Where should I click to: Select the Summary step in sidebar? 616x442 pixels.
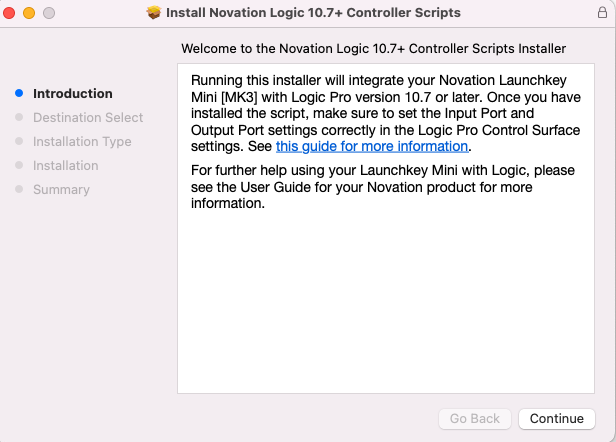(61, 189)
